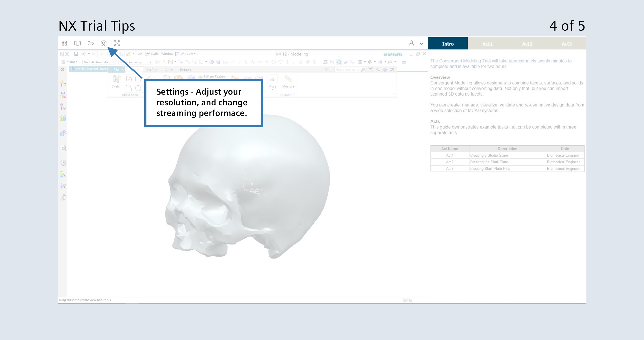Click the 'NX 12 - Modeling' window title
Image resolution: width=644 pixels, height=340 pixels.
tap(292, 54)
